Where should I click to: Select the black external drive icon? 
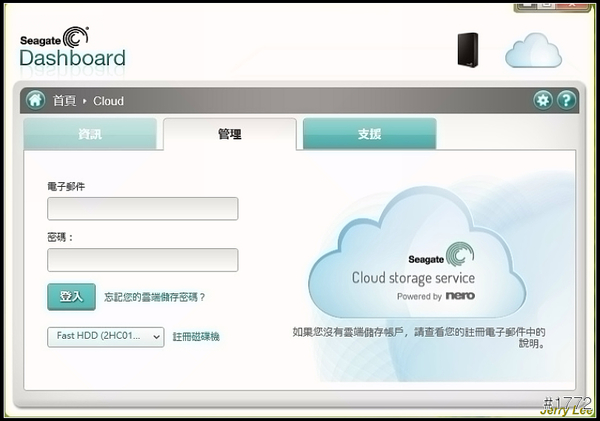(468, 50)
